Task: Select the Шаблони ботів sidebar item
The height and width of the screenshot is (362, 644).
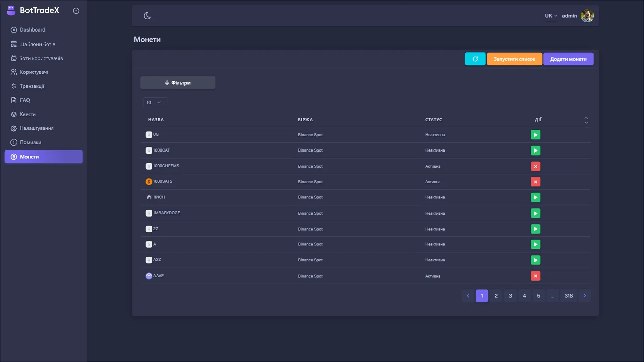Action: click(x=38, y=44)
